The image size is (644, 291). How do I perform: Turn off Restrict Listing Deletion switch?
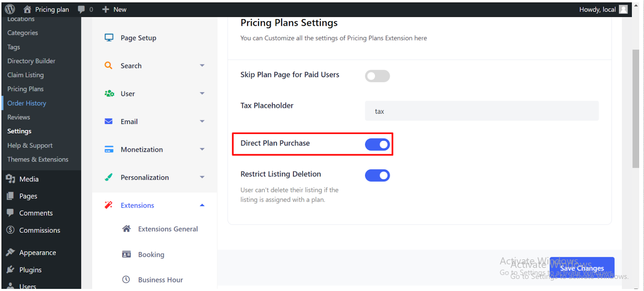(x=377, y=175)
